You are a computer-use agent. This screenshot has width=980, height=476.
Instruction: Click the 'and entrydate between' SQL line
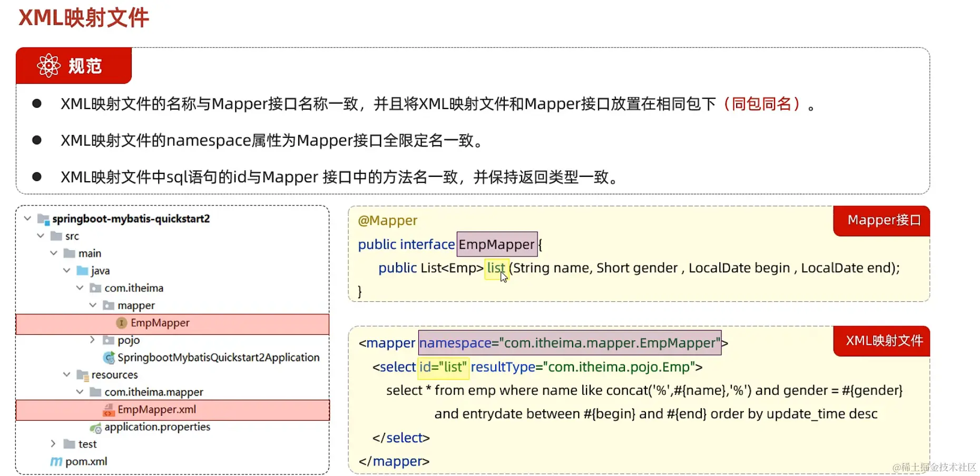click(x=656, y=414)
